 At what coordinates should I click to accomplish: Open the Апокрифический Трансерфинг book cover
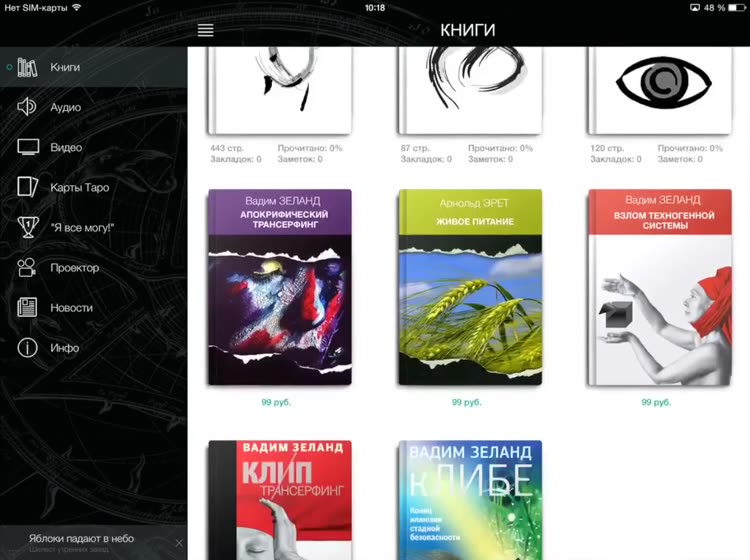[x=280, y=287]
